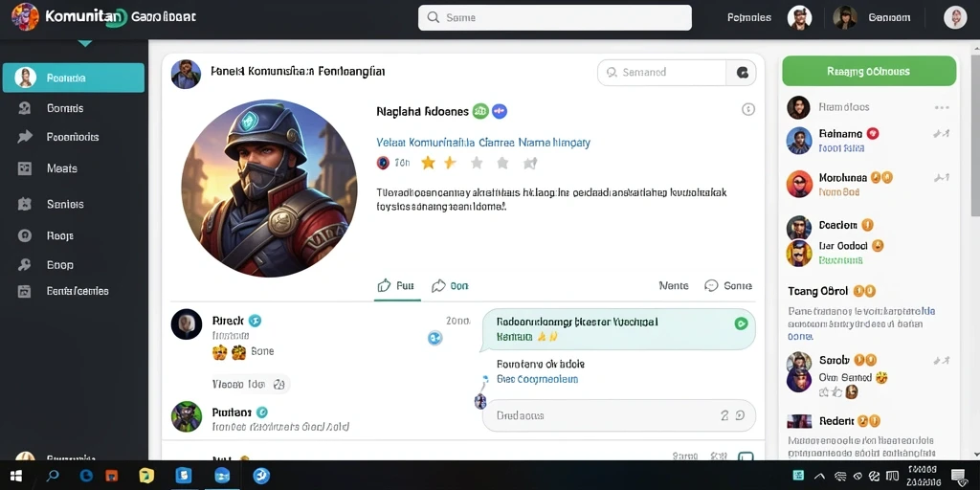This screenshot has width=980, height=490.
Task: Click the Sonie comment button
Action: tap(728, 285)
